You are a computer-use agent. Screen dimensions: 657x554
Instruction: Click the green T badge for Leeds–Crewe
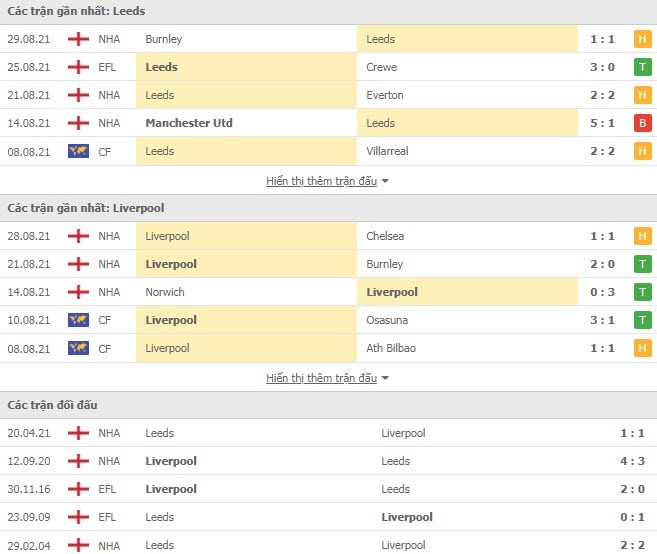[642, 67]
